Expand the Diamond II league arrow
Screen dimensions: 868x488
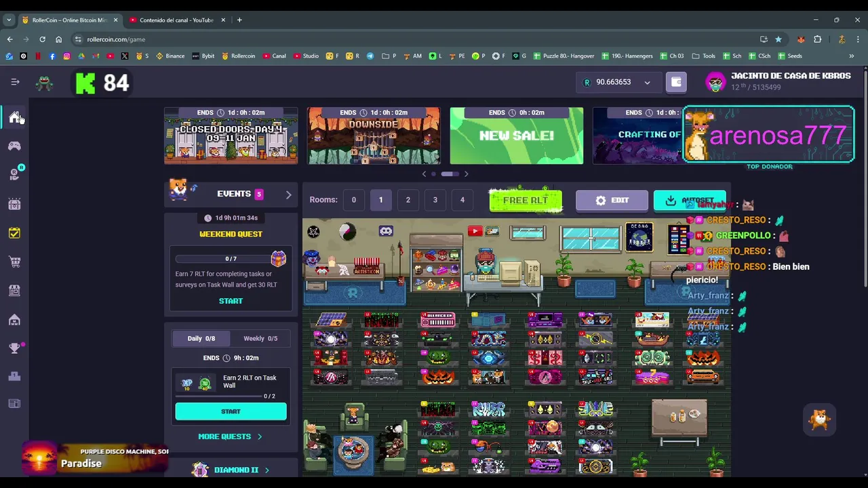click(x=267, y=470)
